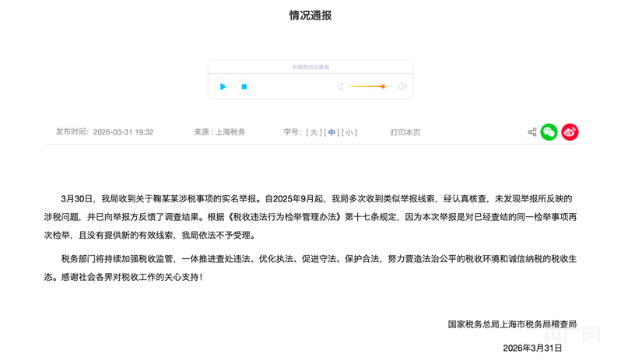
Task: Click the 情况通报 page title
Action: [x=310, y=16]
